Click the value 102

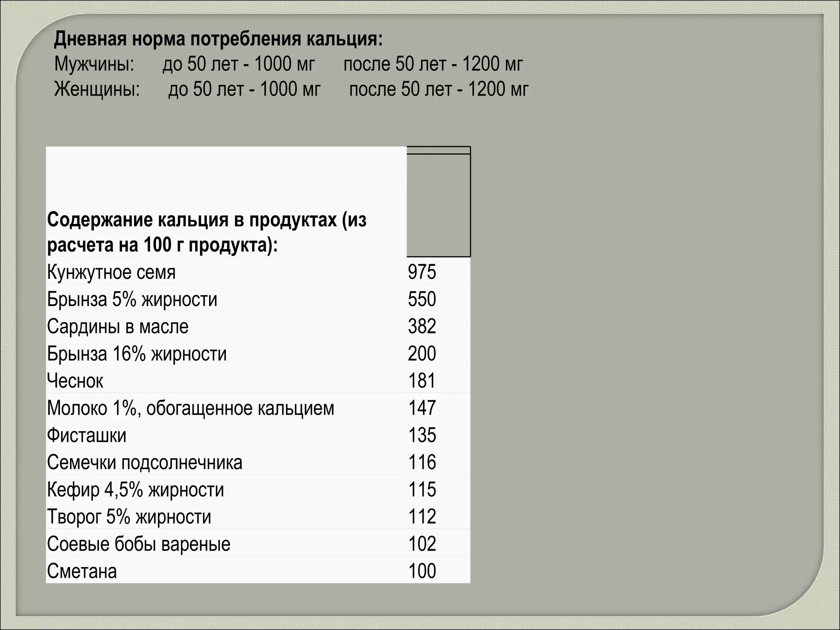pos(422,544)
